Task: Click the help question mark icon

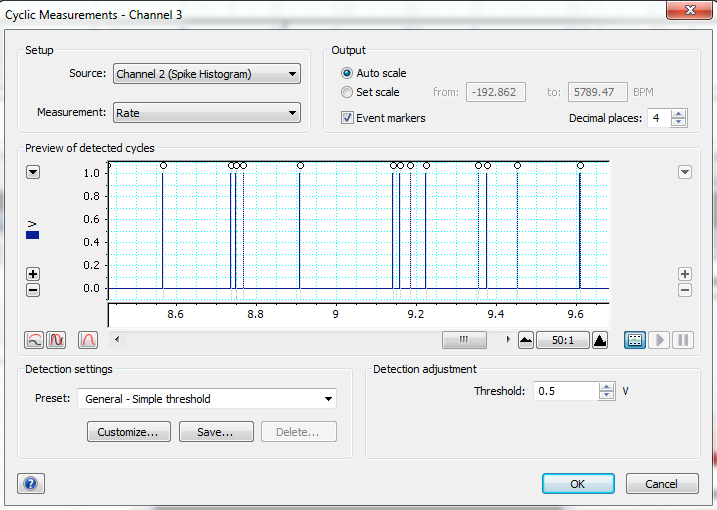Action: click(30, 484)
